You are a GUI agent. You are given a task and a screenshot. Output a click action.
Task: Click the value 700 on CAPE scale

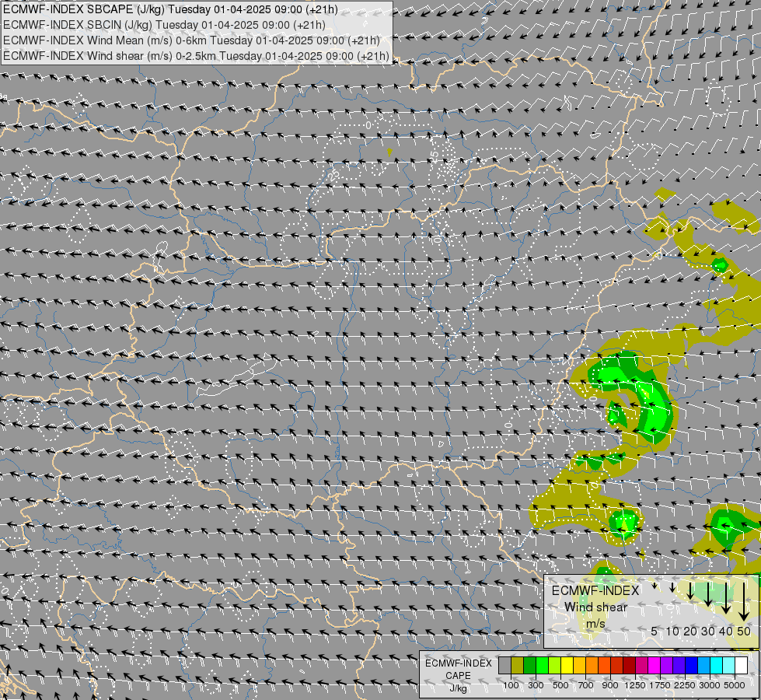586,685
